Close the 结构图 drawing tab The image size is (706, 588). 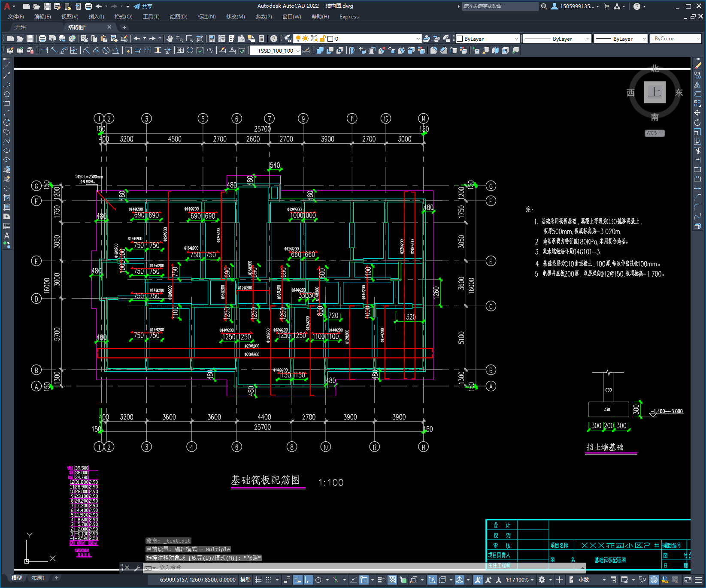pyautogui.click(x=109, y=27)
